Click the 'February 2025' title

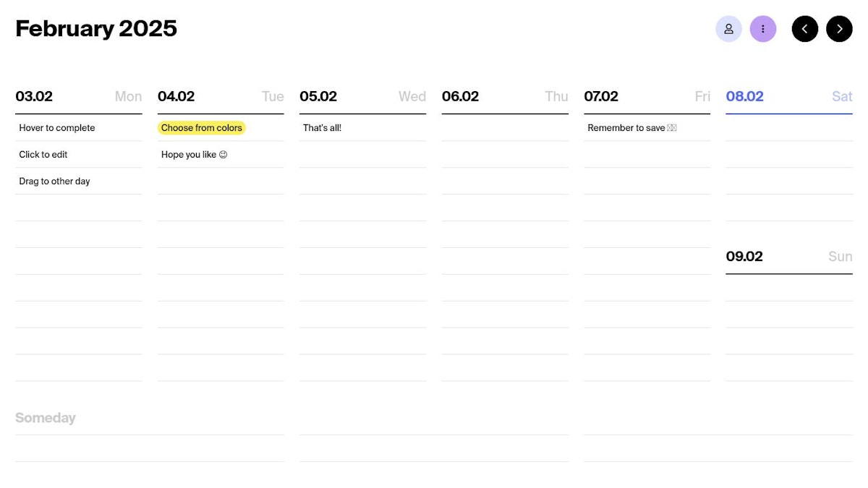tap(96, 29)
